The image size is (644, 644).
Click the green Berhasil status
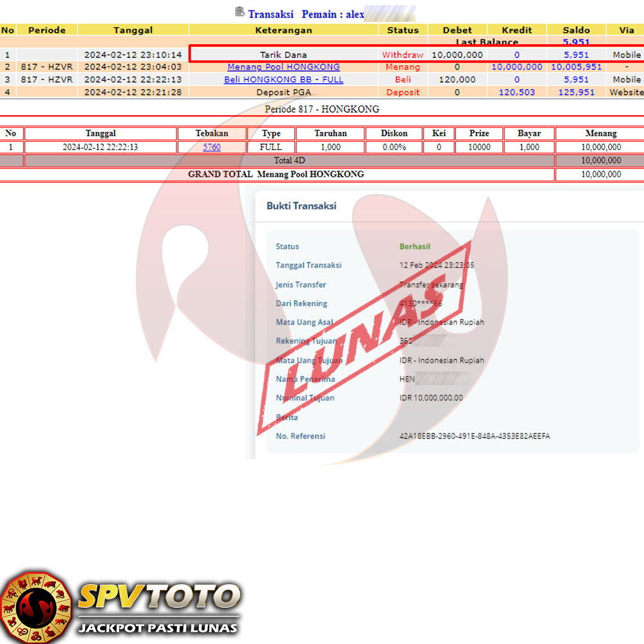click(x=415, y=247)
